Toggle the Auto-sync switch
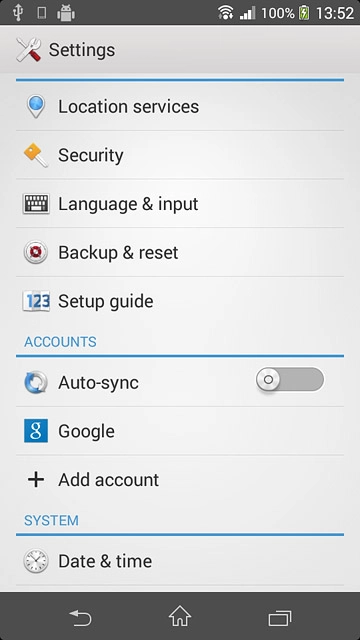Screen dimensions: 360x640 click(290, 380)
